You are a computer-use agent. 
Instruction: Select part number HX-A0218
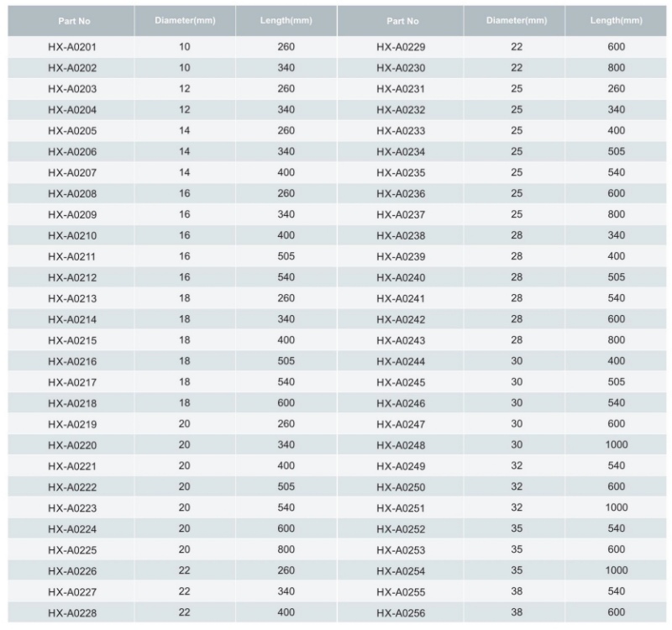click(x=72, y=404)
